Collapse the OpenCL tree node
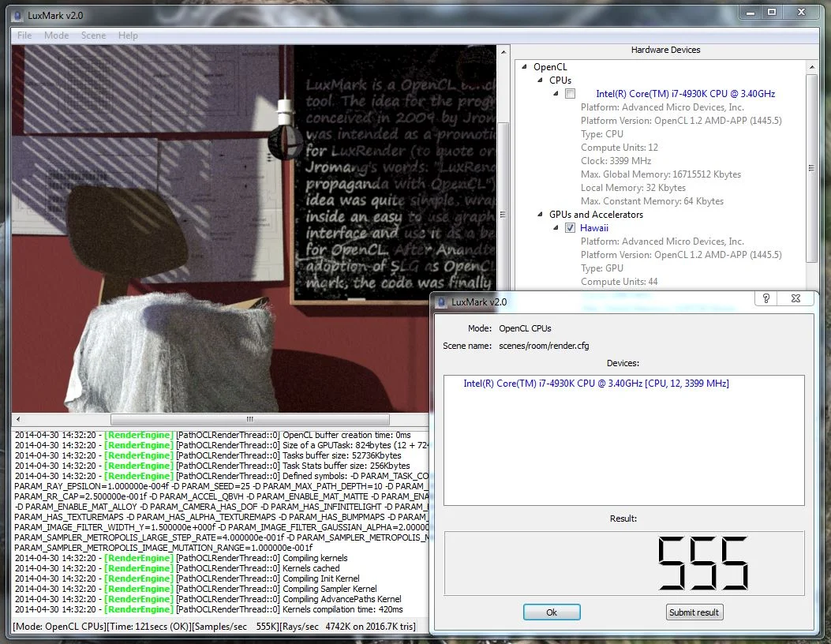This screenshot has height=644, width=831. [524, 67]
